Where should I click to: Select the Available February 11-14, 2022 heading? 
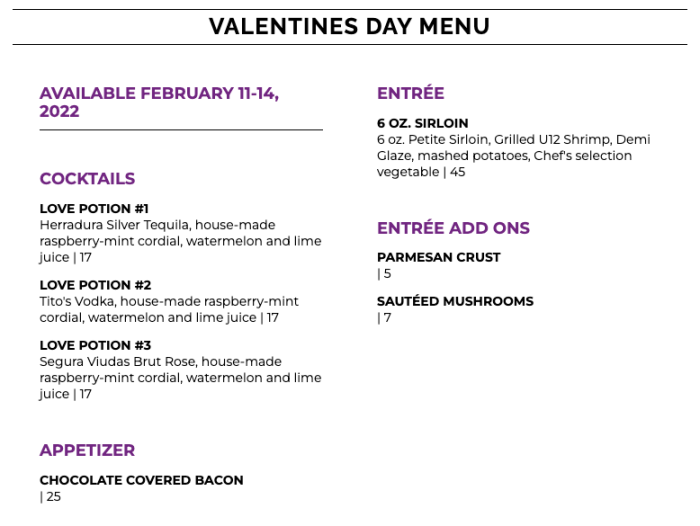point(159,102)
